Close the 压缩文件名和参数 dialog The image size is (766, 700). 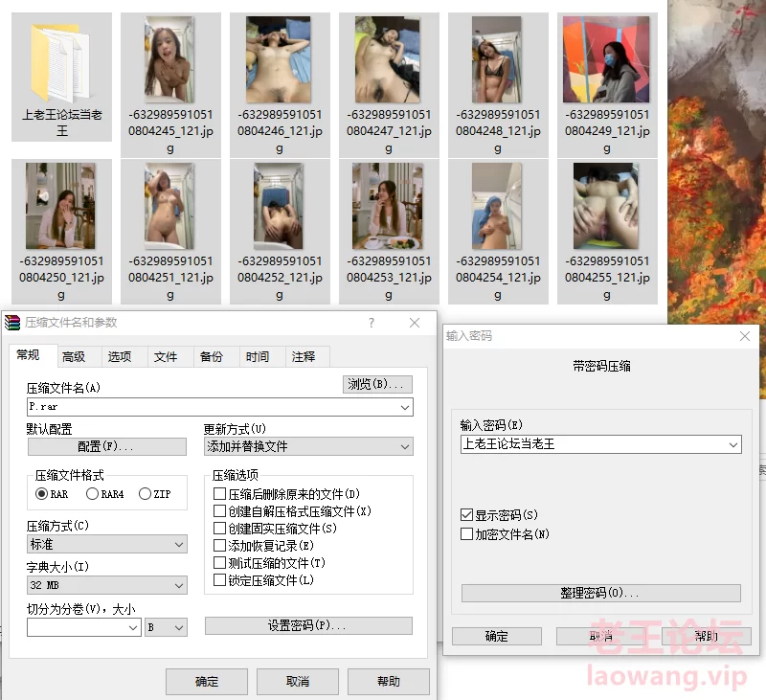415,323
